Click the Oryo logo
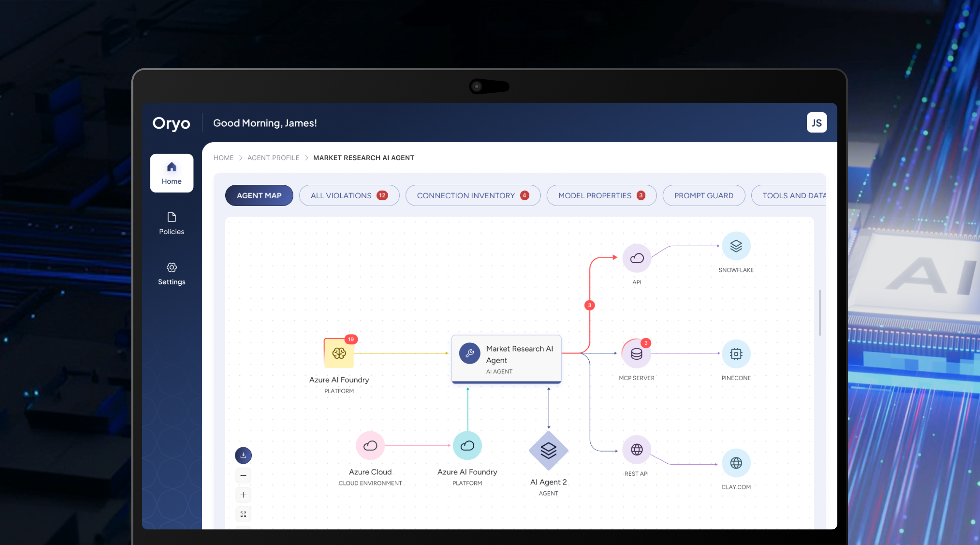This screenshot has width=980, height=545. [x=171, y=123]
